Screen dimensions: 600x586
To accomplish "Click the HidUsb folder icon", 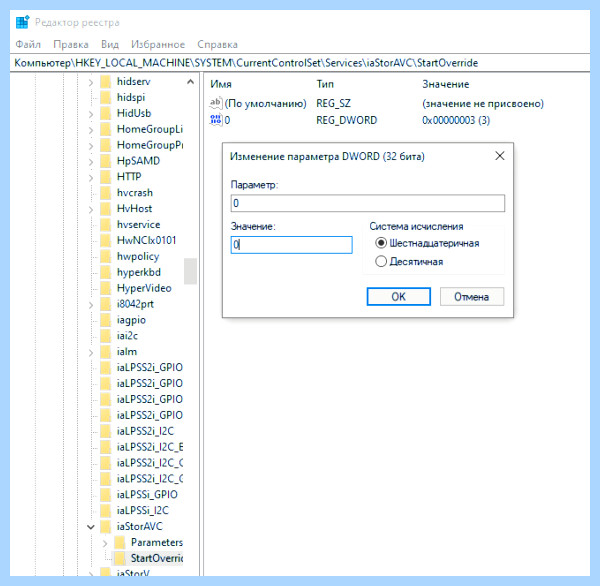I will [x=106, y=113].
